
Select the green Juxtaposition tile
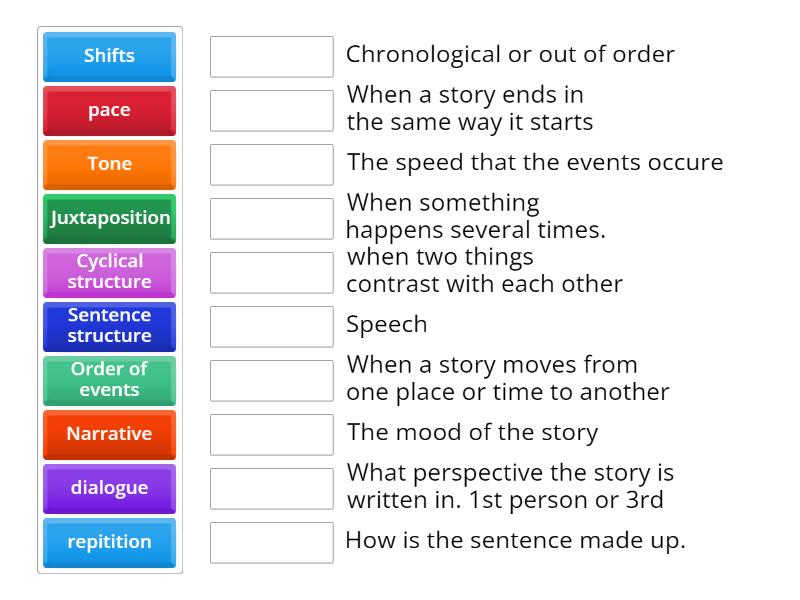tap(109, 218)
